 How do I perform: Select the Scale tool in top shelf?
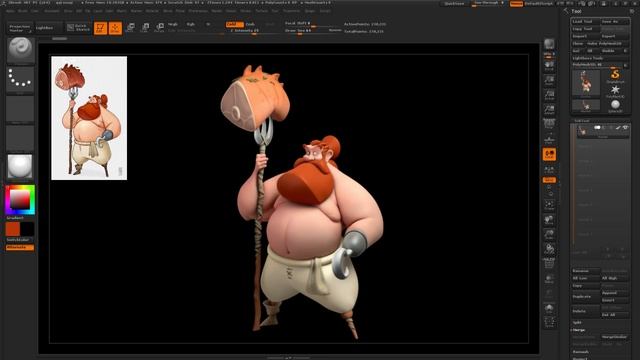coord(145,28)
